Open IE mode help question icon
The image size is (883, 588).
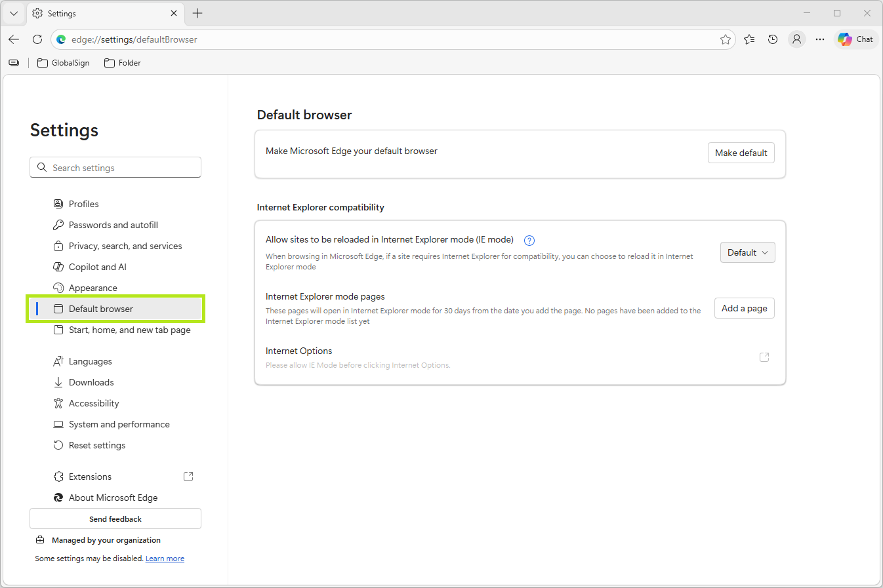(x=529, y=241)
